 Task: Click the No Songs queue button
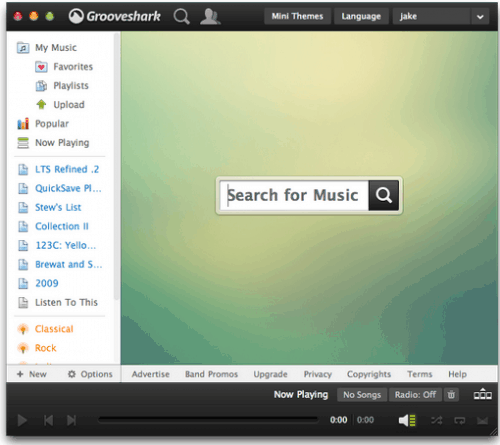(362, 395)
